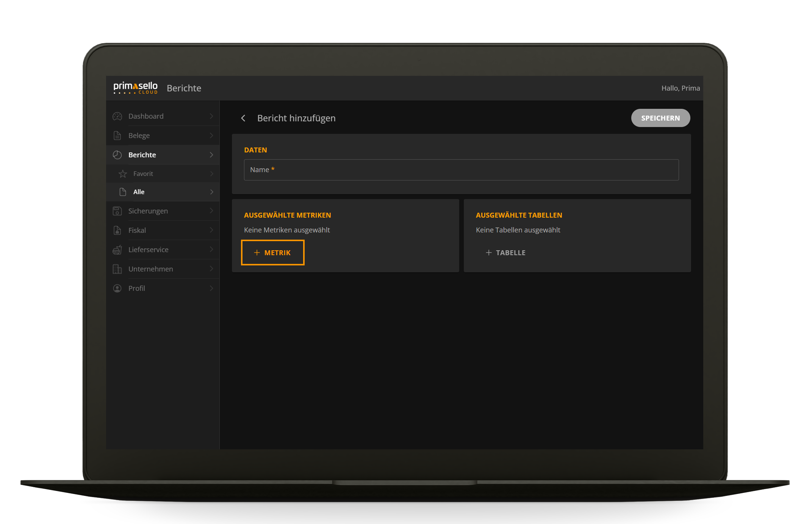Click the Berichte pie chart icon
This screenshot has height=524, width=812.
click(117, 155)
